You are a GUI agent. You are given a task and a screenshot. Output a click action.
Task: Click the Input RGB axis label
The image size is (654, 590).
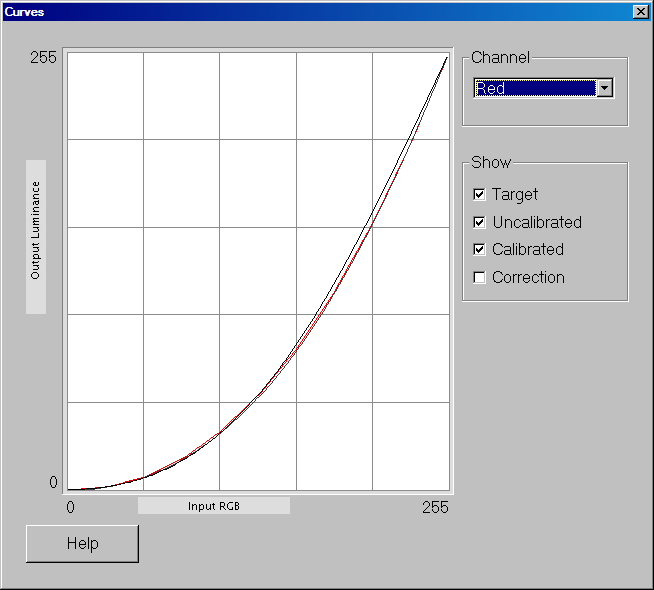pos(214,506)
